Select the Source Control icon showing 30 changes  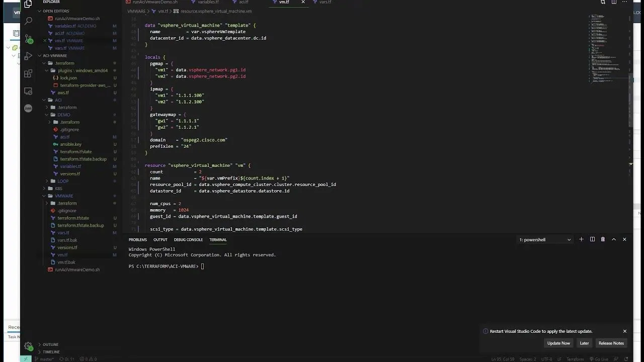(x=28, y=39)
